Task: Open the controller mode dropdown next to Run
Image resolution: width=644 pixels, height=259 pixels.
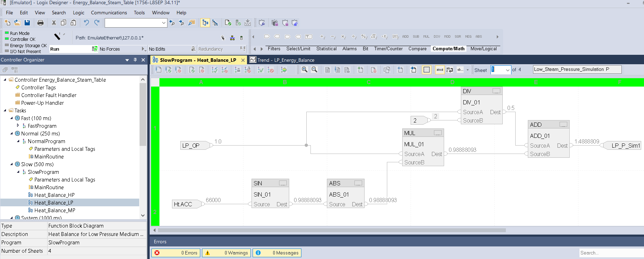Action: pyautogui.click(x=95, y=49)
